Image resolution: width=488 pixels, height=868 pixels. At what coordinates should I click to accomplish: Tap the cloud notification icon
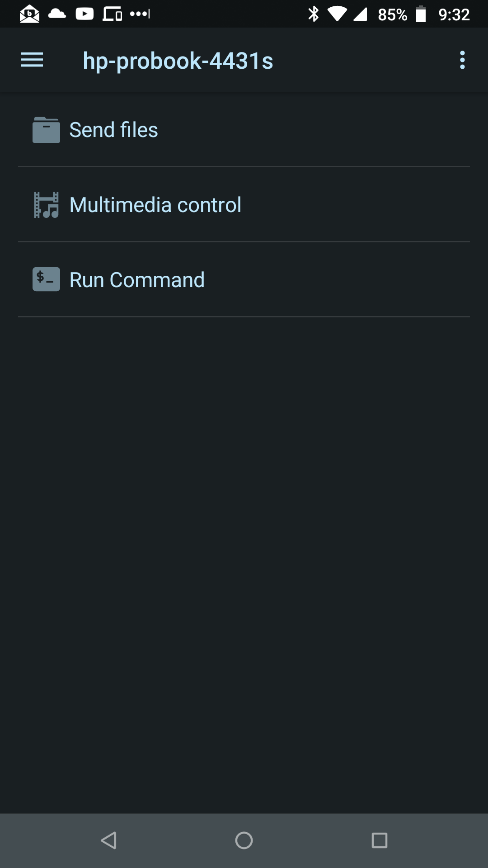pos(57,14)
